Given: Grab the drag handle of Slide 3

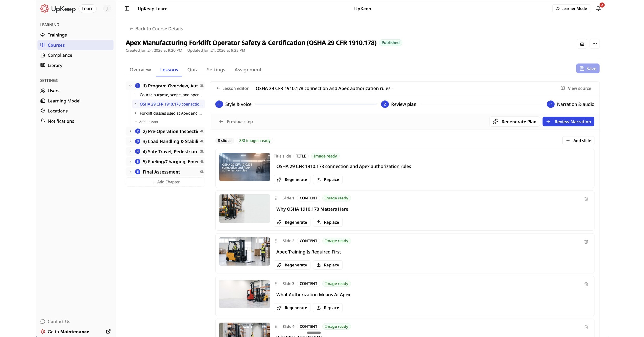Looking at the screenshot, I should (276, 284).
